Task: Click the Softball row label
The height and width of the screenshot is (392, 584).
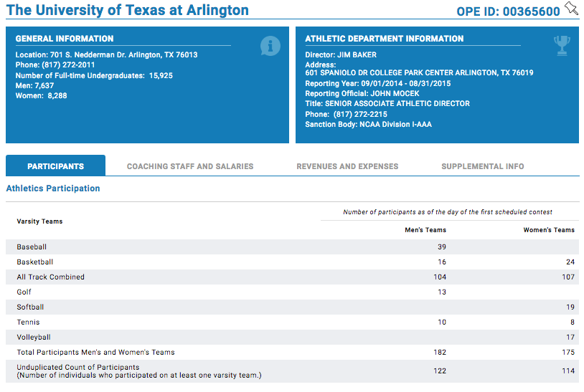Action: click(30, 307)
